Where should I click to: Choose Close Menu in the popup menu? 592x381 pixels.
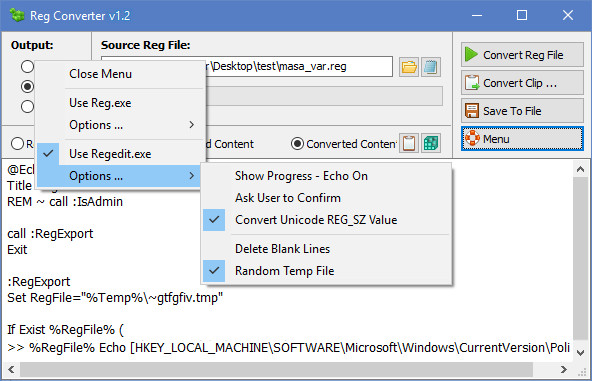120,74
